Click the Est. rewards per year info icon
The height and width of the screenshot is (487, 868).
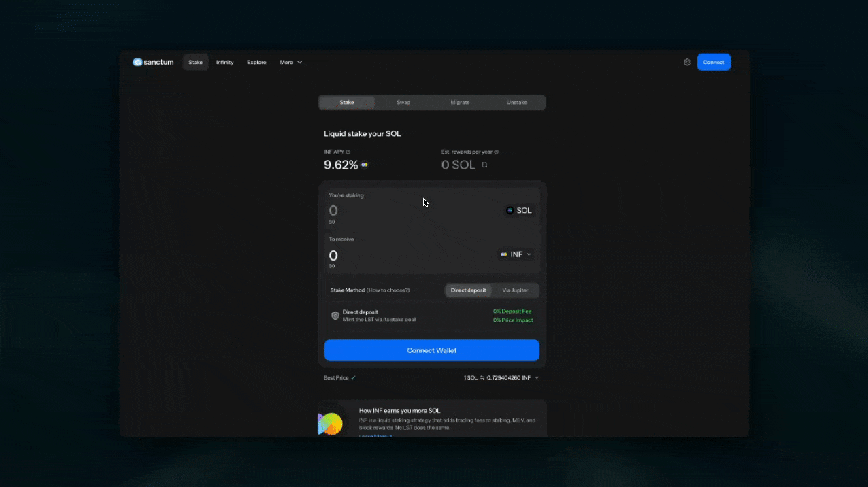496,152
